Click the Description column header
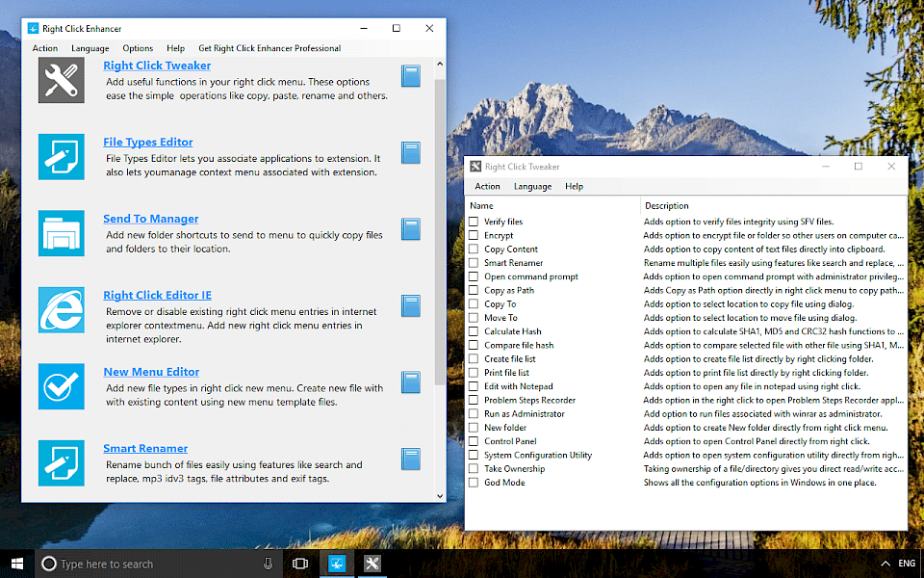 click(x=773, y=206)
